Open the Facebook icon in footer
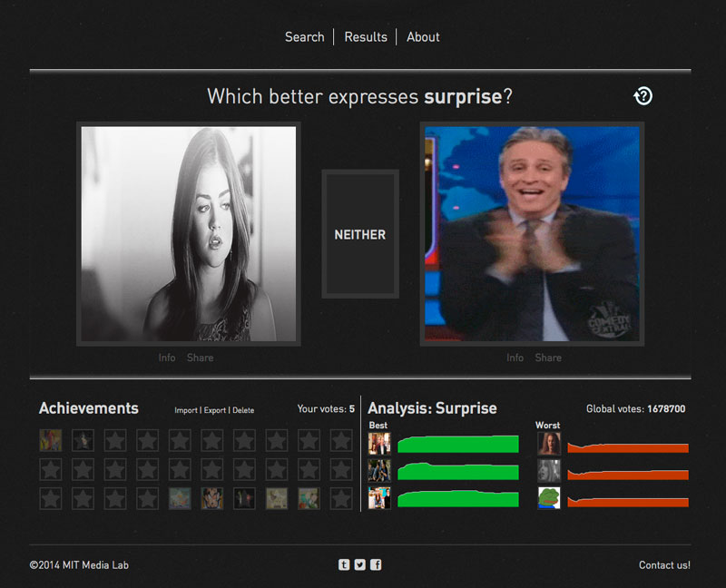 376,564
